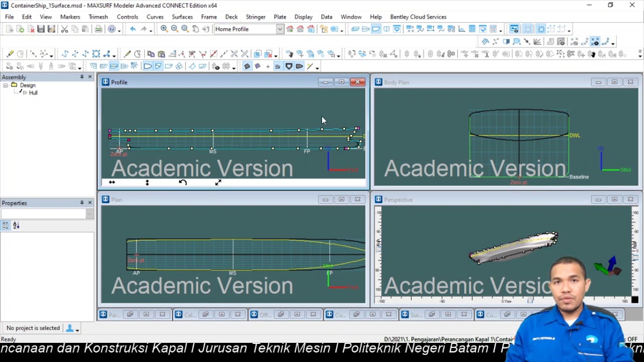Select the Hull item in Assembly tree
The image size is (644, 362).
(x=33, y=93)
